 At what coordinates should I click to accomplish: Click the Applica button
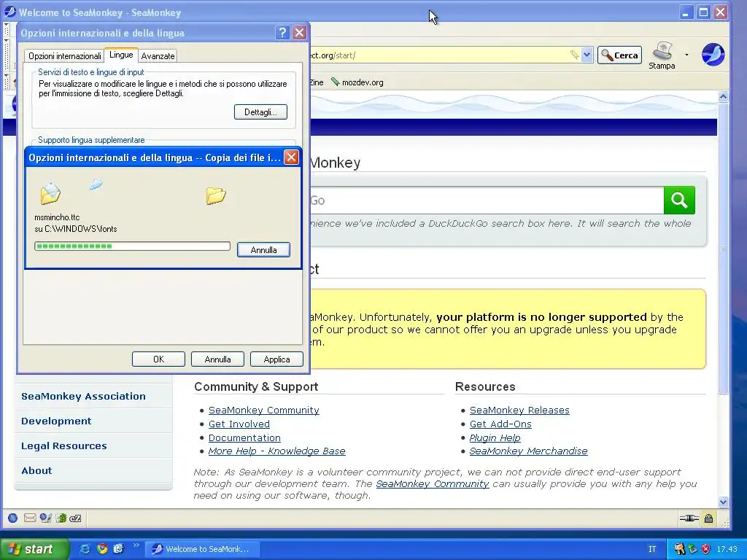click(x=276, y=359)
